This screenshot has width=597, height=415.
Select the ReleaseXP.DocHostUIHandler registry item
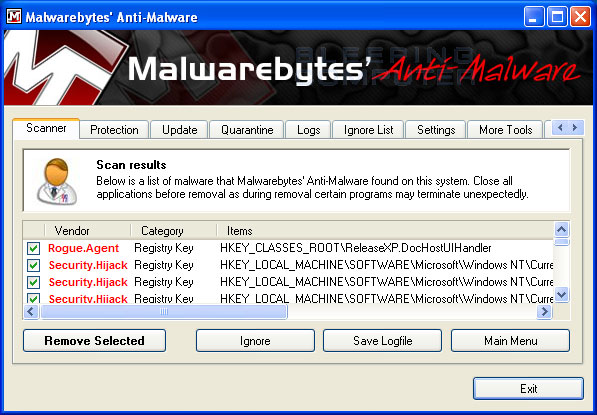click(356, 248)
